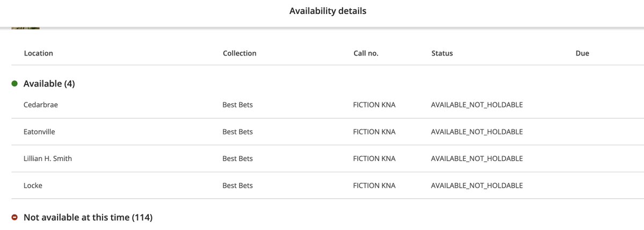Click Best Bets in Cedarbrae row
644x230 pixels.
pyautogui.click(x=237, y=105)
